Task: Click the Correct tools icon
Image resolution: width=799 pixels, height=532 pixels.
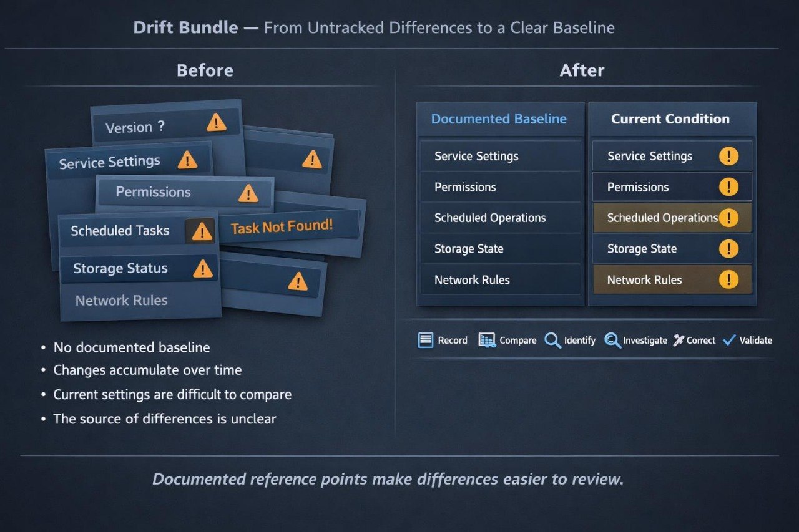Action: 679,340
